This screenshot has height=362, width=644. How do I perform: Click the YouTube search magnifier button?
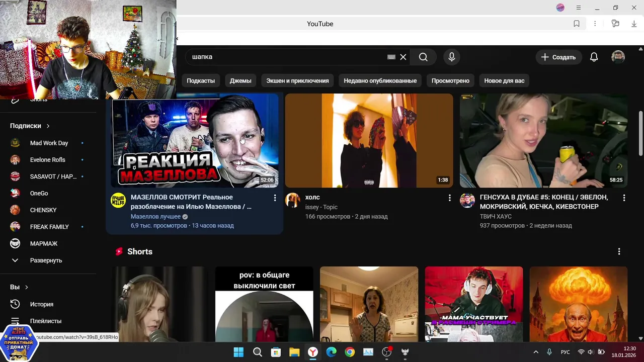pos(423,57)
